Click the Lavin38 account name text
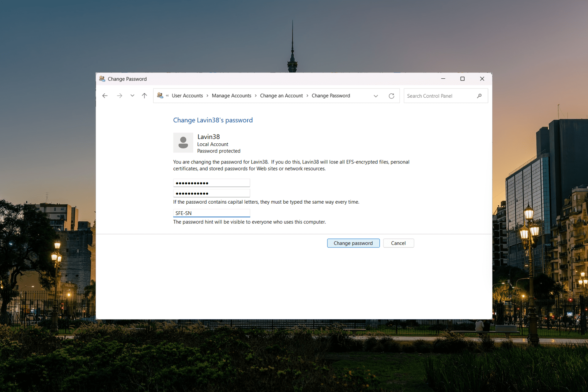Image resolution: width=588 pixels, height=392 pixels. point(209,137)
